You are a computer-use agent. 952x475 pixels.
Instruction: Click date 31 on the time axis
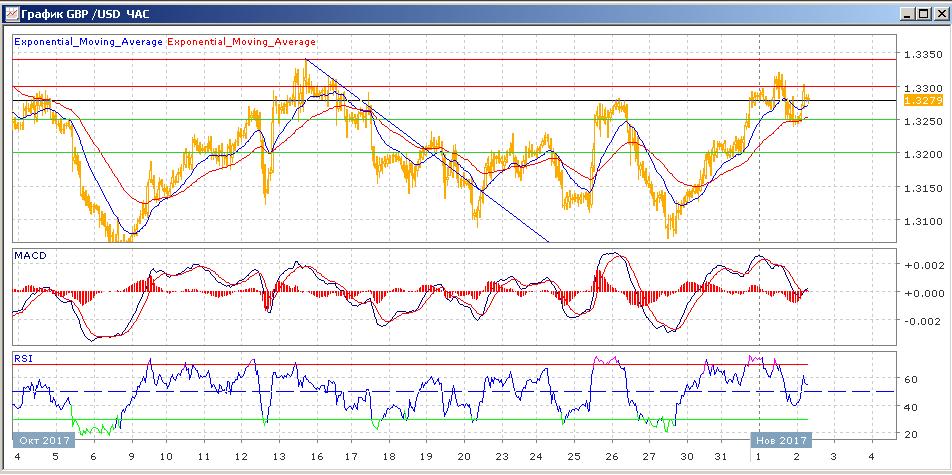(x=722, y=455)
